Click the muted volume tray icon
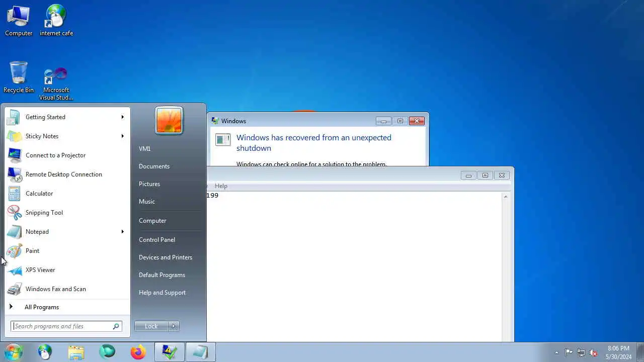 594,352
